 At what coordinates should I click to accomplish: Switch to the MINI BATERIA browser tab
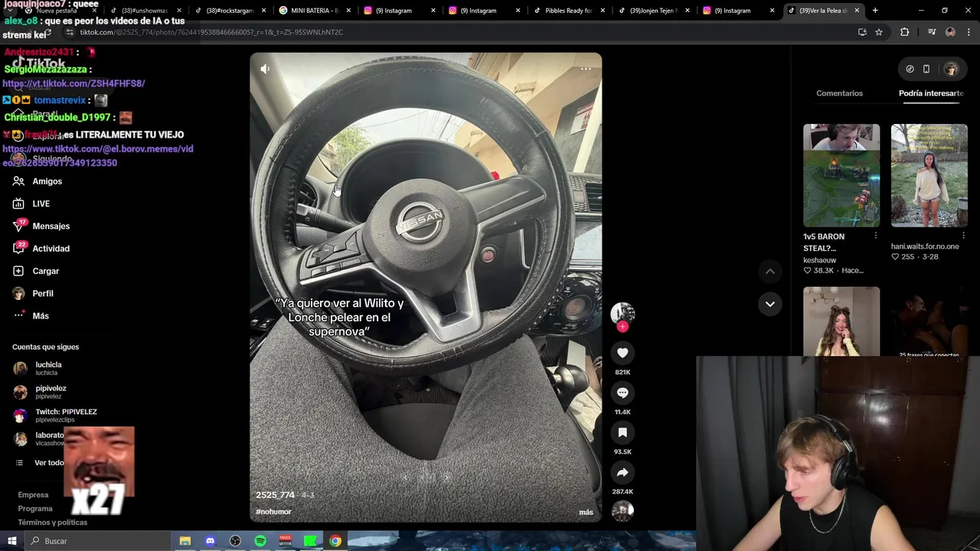pyautogui.click(x=314, y=11)
